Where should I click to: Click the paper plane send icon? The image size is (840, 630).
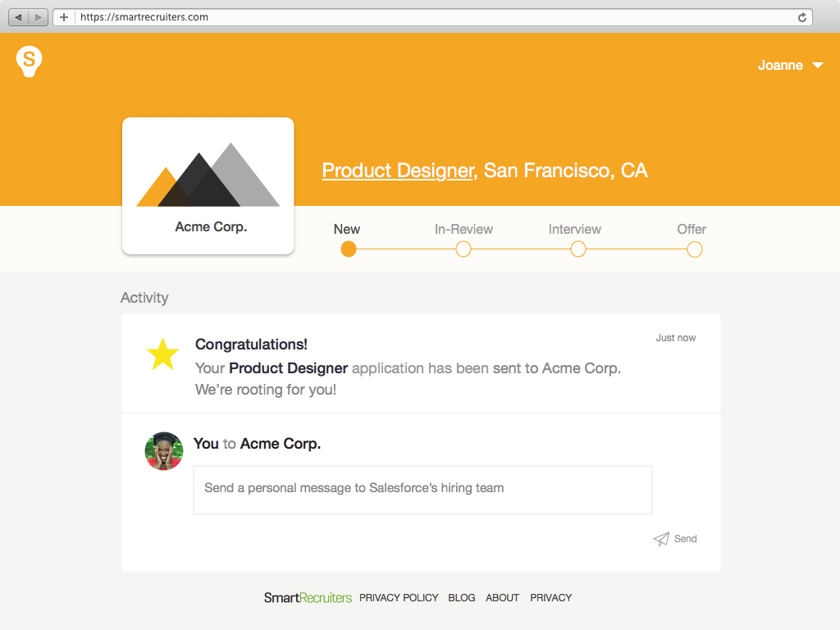tap(661, 539)
